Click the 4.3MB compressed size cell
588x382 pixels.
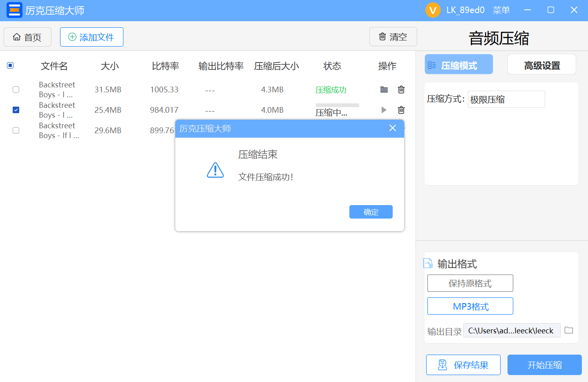point(272,89)
